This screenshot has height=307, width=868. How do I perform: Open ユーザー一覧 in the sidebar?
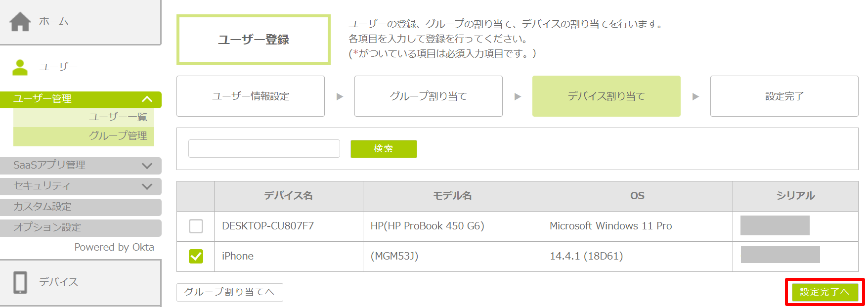(x=118, y=117)
